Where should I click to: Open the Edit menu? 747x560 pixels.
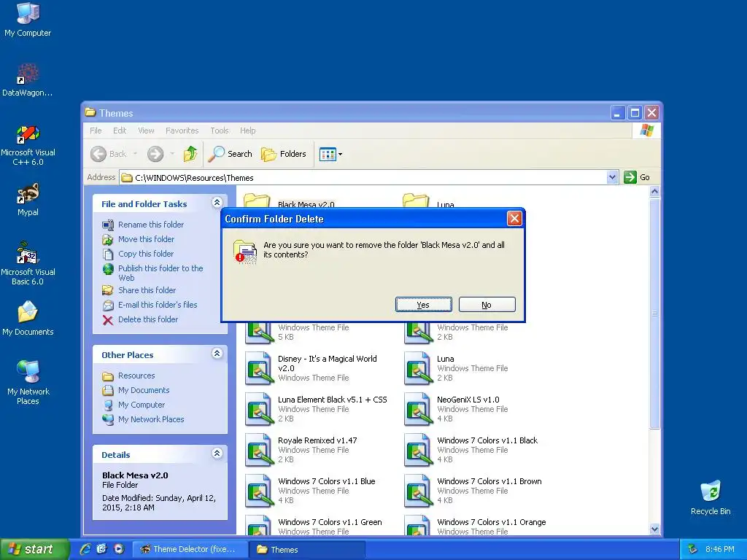[x=120, y=131]
